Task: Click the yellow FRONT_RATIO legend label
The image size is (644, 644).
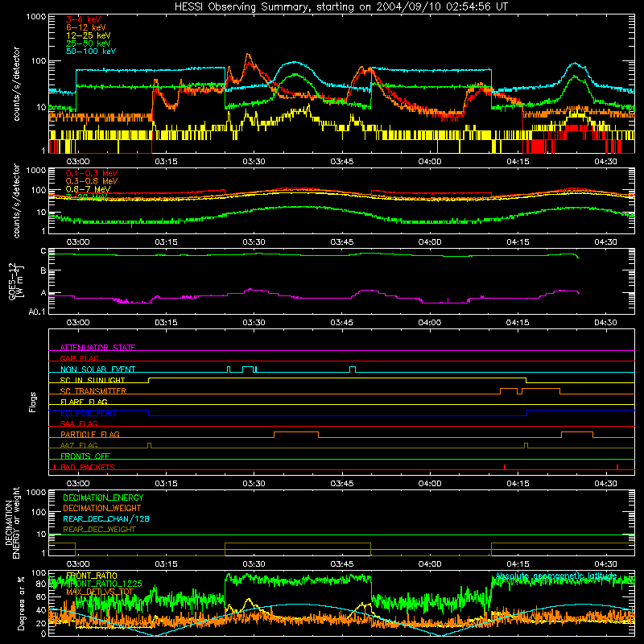Action: (x=91, y=576)
